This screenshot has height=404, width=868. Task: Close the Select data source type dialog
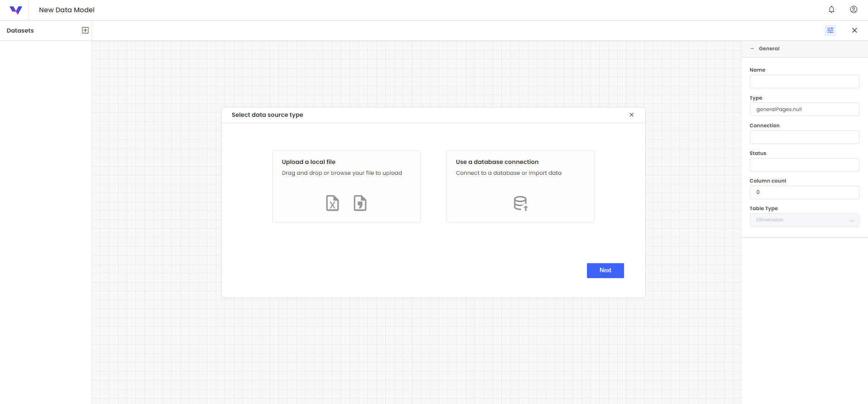632,115
